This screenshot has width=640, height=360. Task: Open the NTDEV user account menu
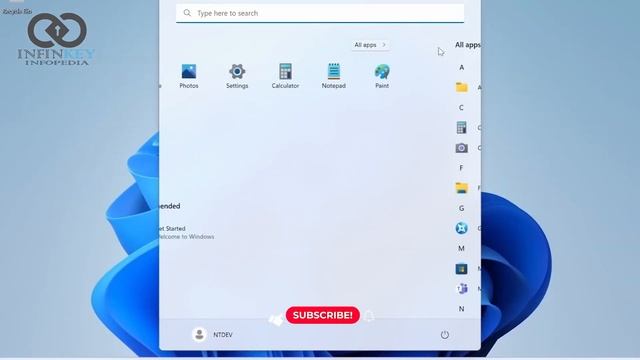click(x=212, y=335)
